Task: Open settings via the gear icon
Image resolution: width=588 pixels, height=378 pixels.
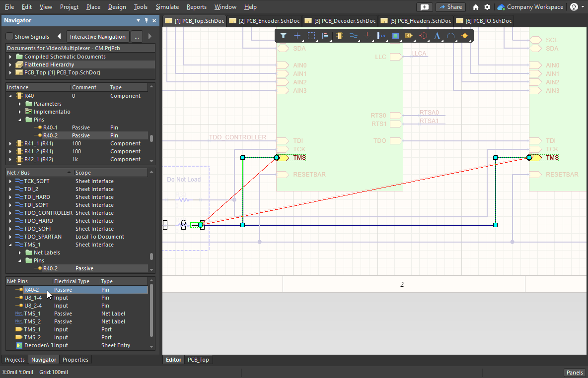Action: [x=487, y=7]
